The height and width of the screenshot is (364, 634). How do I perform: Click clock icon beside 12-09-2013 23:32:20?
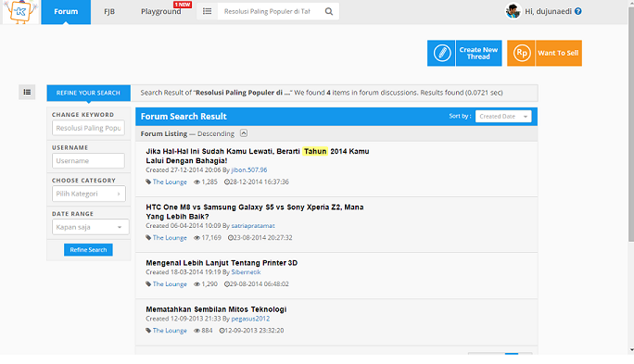click(222, 331)
